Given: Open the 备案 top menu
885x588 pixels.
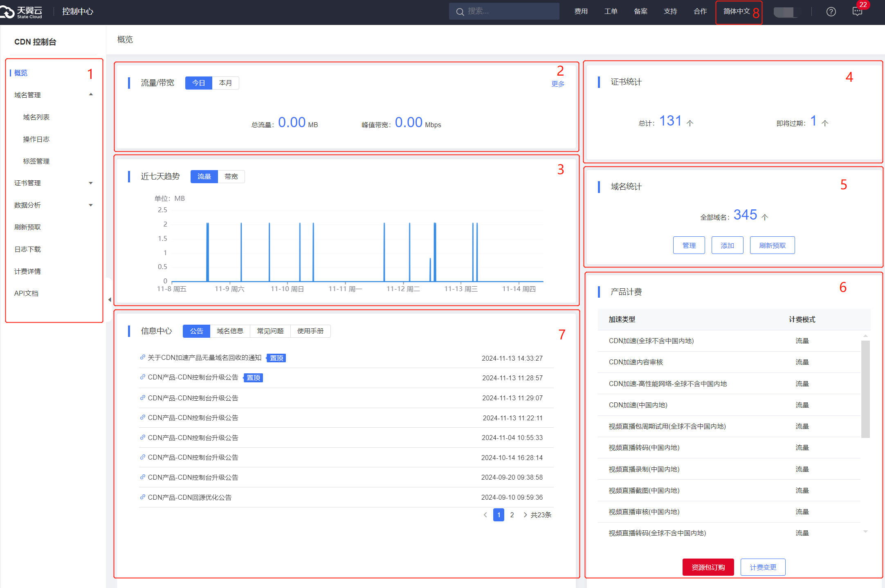Looking at the screenshot, I should tap(640, 11).
